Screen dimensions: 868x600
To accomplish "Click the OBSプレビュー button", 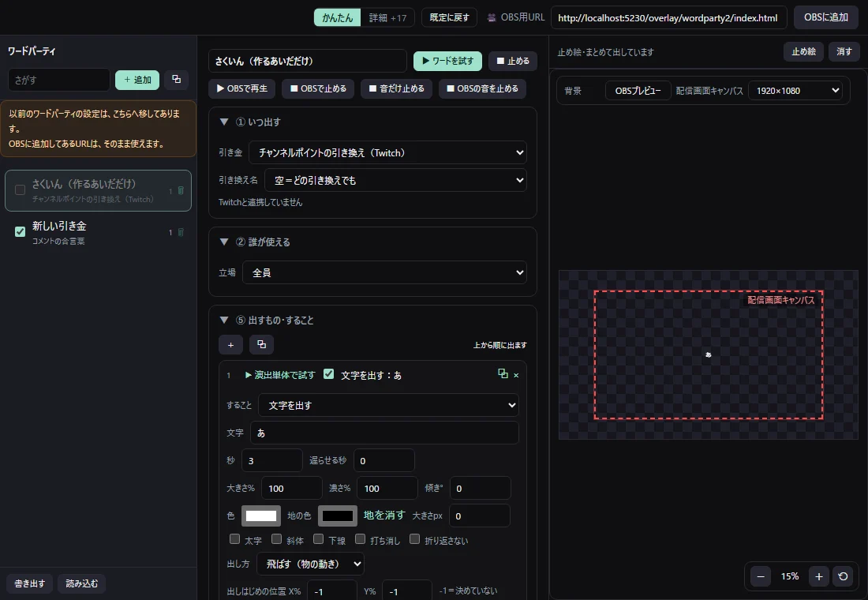I will click(x=638, y=90).
